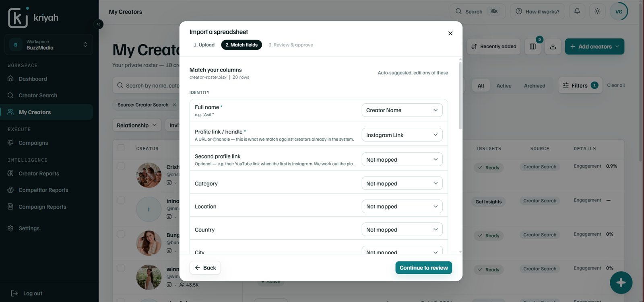This screenshot has height=302, width=644.
Task: Open the Full name column dropdown
Action: click(x=402, y=110)
